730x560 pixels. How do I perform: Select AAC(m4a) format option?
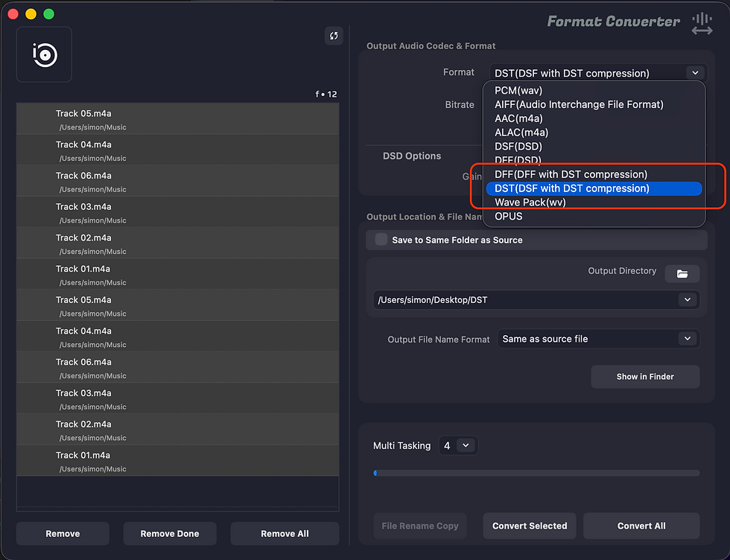point(594,118)
